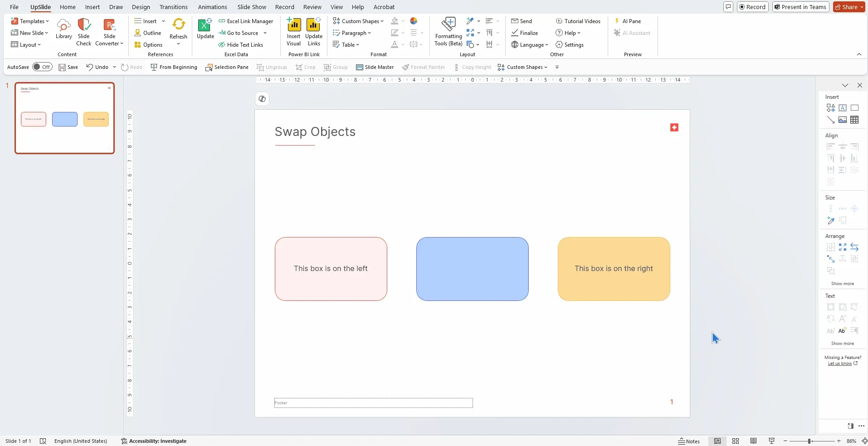Click the Excel Update icon
868x446 pixels.
click(x=205, y=29)
